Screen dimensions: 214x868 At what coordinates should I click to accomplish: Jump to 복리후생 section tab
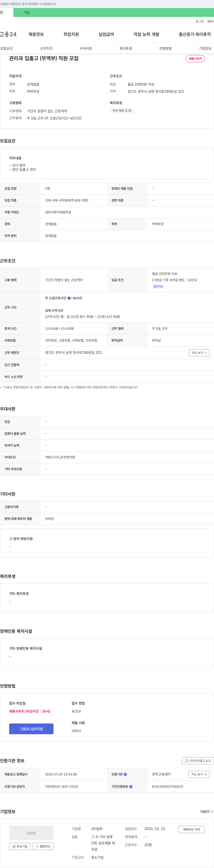click(126, 49)
